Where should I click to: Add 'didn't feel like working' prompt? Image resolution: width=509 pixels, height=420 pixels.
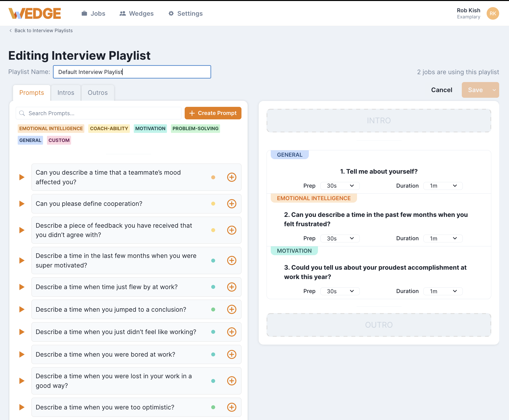[232, 332]
